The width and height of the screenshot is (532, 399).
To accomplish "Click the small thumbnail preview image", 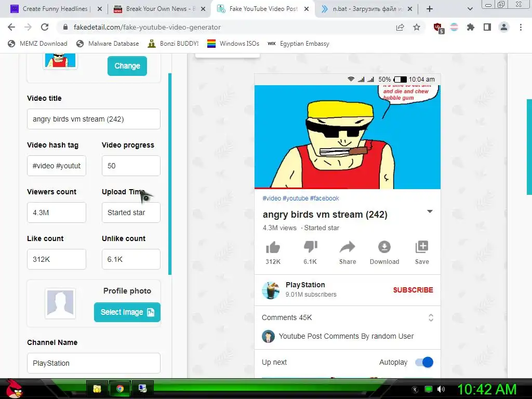I will pyautogui.click(x=60, y=61).
